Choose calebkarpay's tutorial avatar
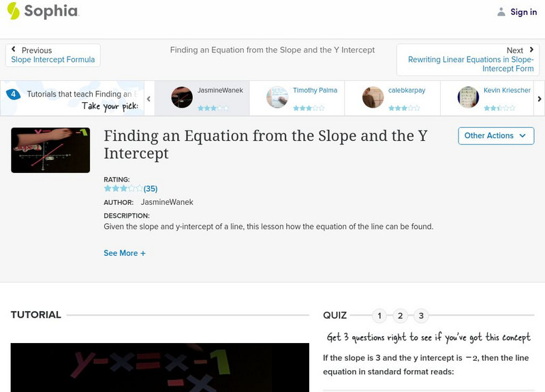Screen dimensions: 545x392 click(373, 97)
